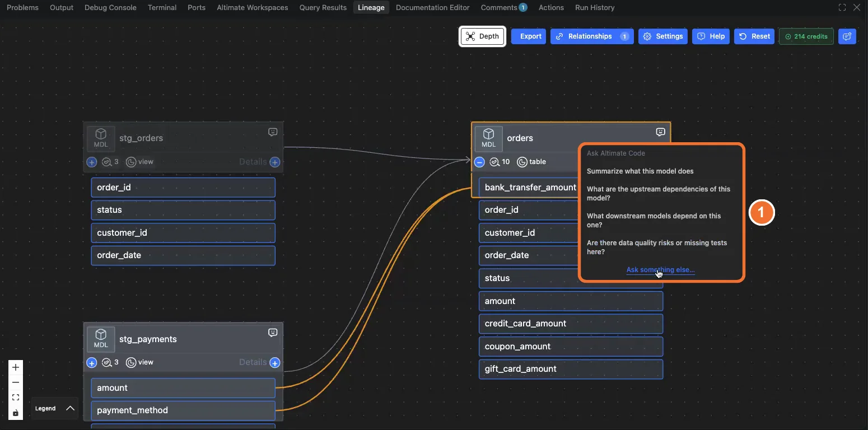Click stg_payments tests count icon

tap(106, 362)
